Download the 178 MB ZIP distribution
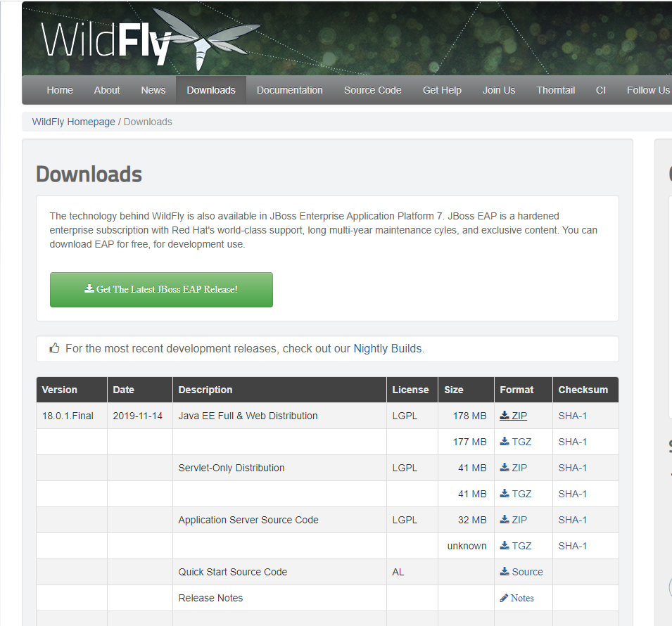Image resolution: width=672 pixels, height=626 pixels. [x=513, y=416]
